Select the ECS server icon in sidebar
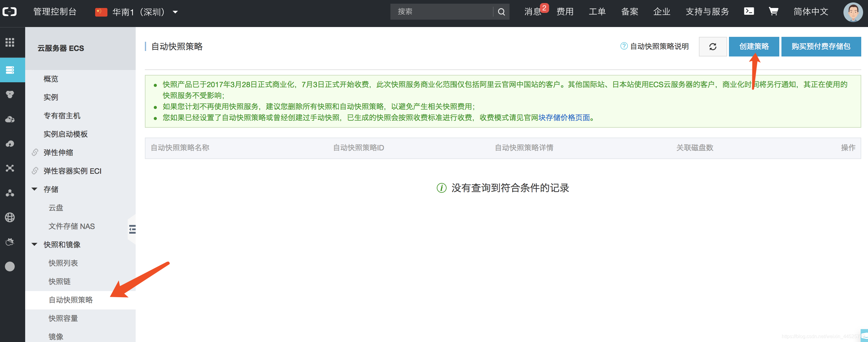868x342 pixels. 10,70
